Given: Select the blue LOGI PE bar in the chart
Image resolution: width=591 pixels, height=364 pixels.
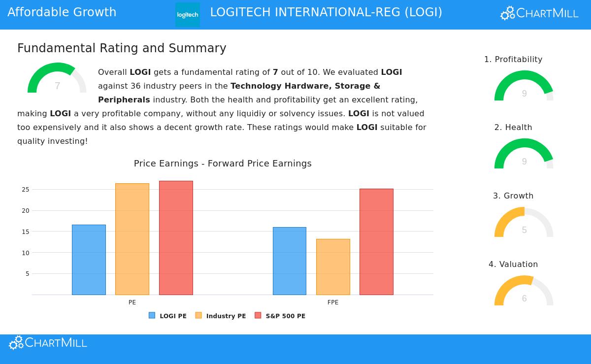Looking at the screenshot, I should click(x=89, y=260).
